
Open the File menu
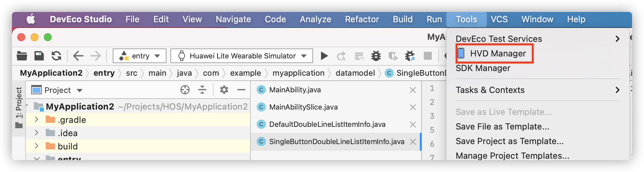[x=132, y=19]
